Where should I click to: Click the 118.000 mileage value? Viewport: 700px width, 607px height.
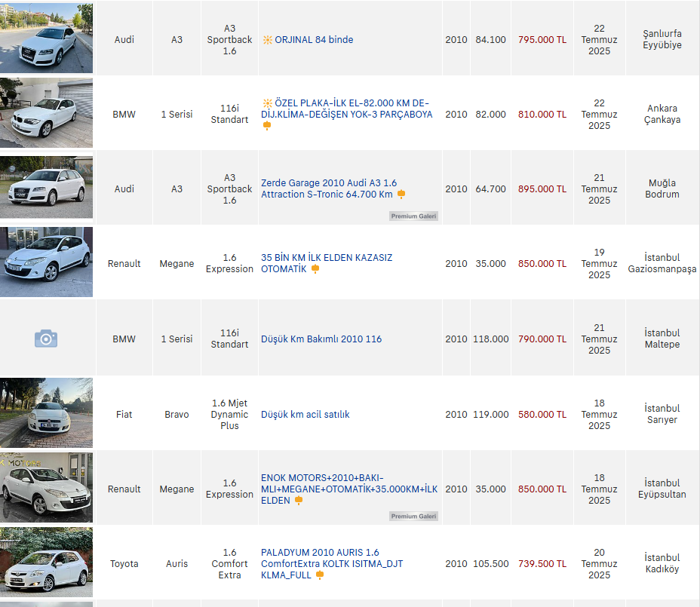(x=490, y=339)
